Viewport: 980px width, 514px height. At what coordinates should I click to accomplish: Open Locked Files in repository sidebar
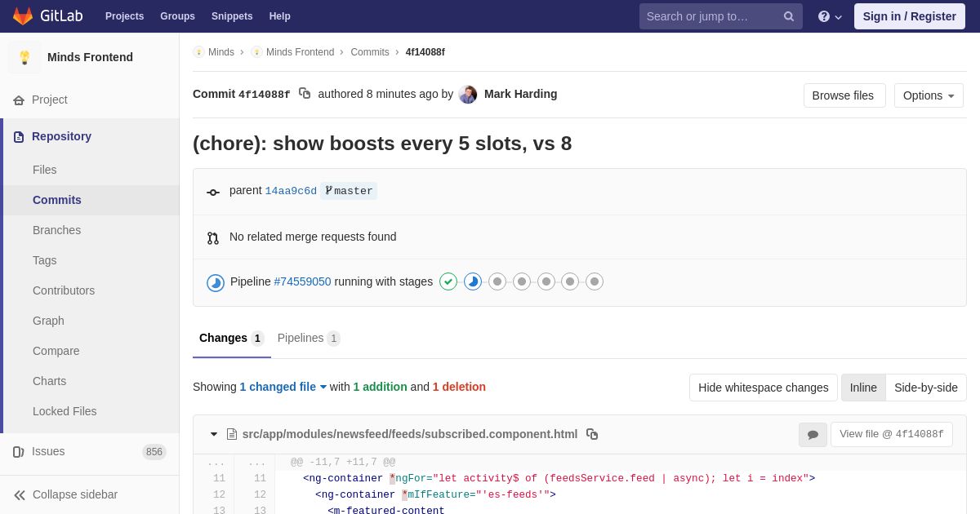coord(91,411)
